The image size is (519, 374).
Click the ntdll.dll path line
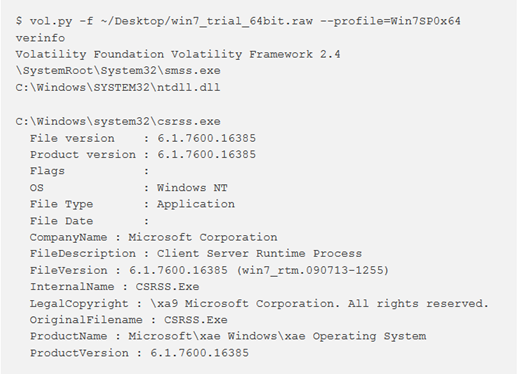pyautogui.click(x=118, y=88)
